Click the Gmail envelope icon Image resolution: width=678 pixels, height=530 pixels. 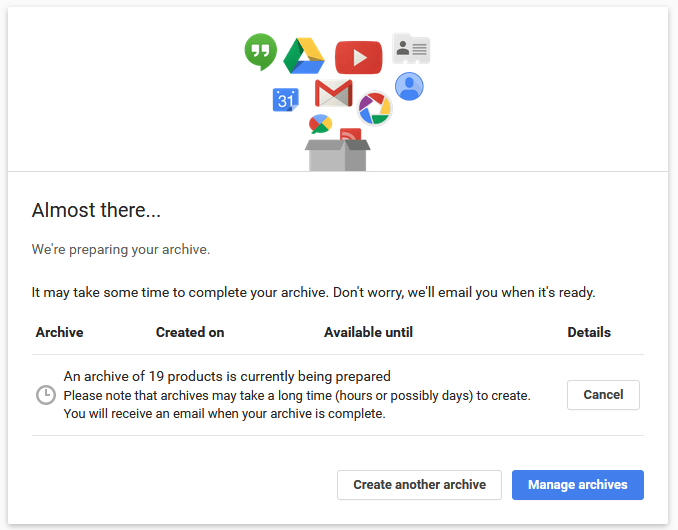click(x=333, y=93)
